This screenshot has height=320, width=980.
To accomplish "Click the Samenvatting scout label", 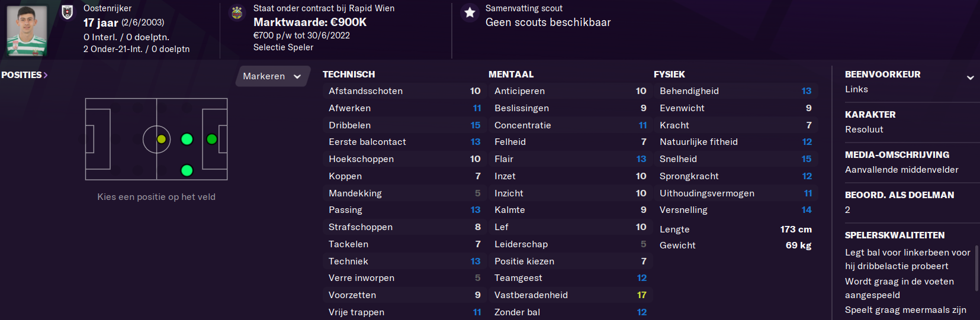I will [523, 8].
